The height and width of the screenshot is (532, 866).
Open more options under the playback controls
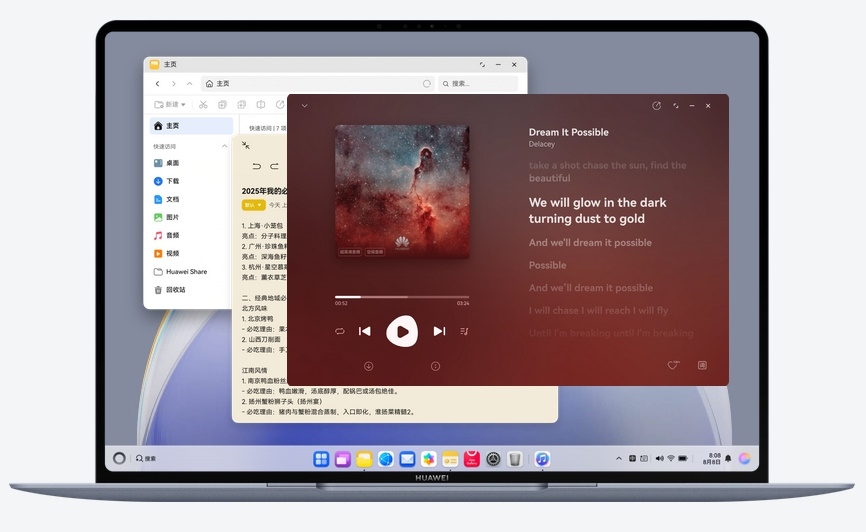coord(435,366)
